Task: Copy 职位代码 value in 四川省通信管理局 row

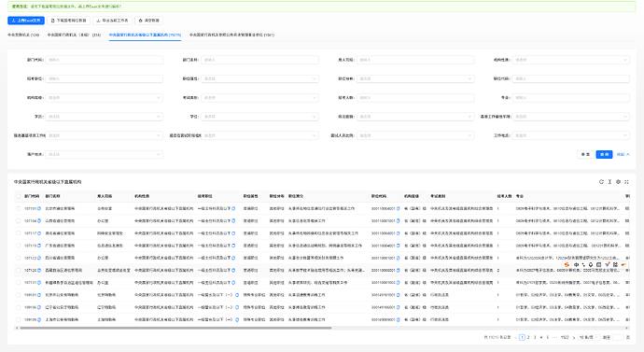Action: pos(398,258)
